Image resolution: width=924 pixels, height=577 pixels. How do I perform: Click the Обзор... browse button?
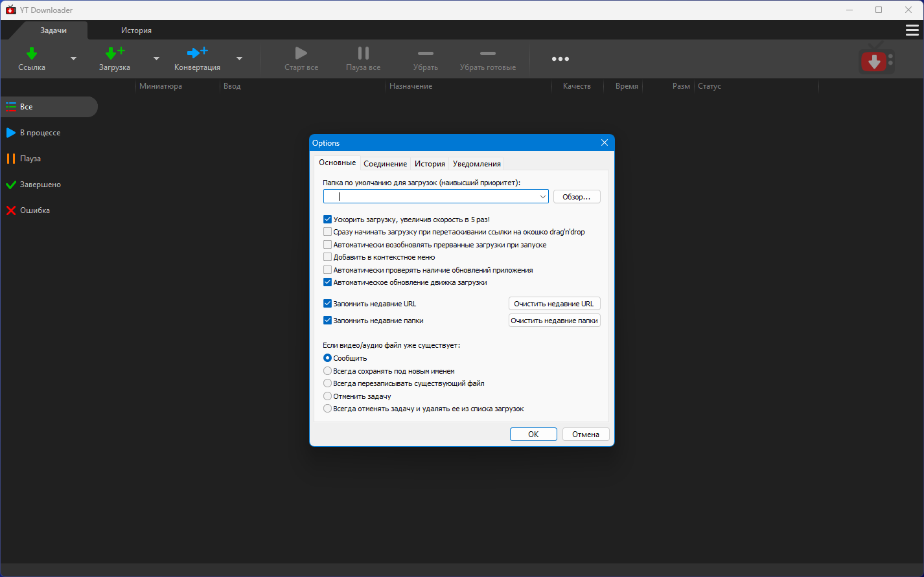(x=577, y=197)
